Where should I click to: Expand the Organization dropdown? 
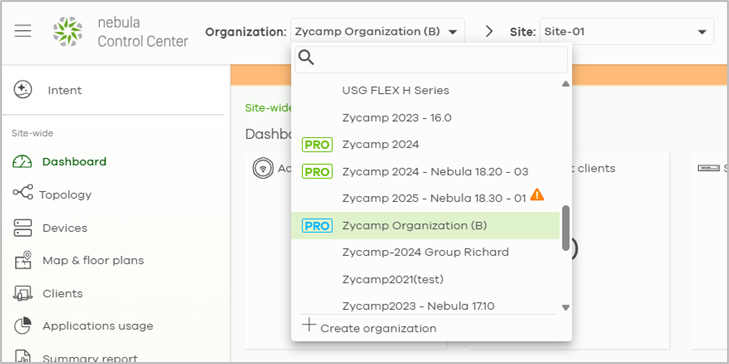(378, 32)
